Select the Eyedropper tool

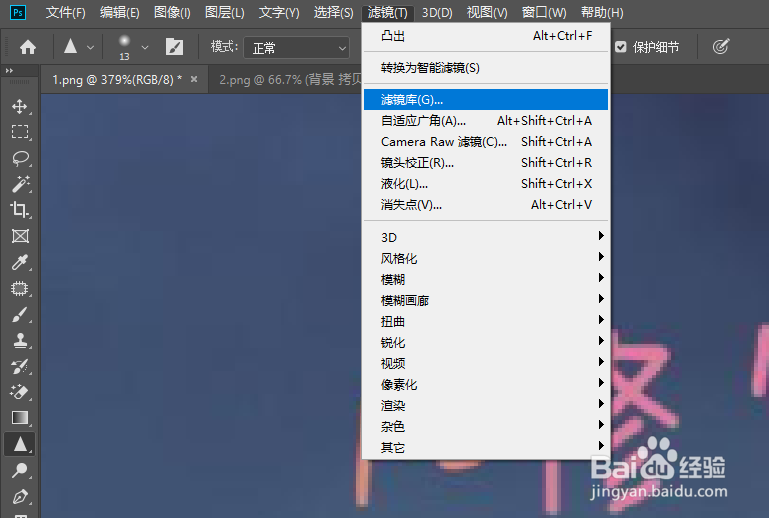coord(20,262)
